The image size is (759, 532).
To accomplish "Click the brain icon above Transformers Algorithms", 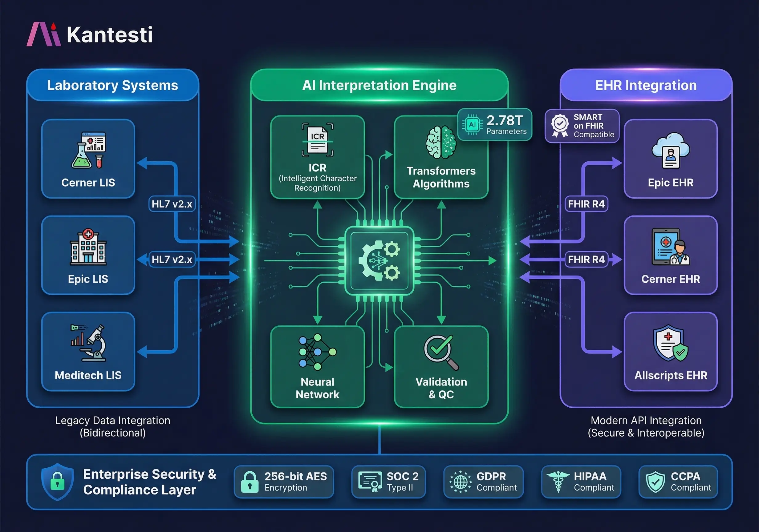I will pos(441,142).
